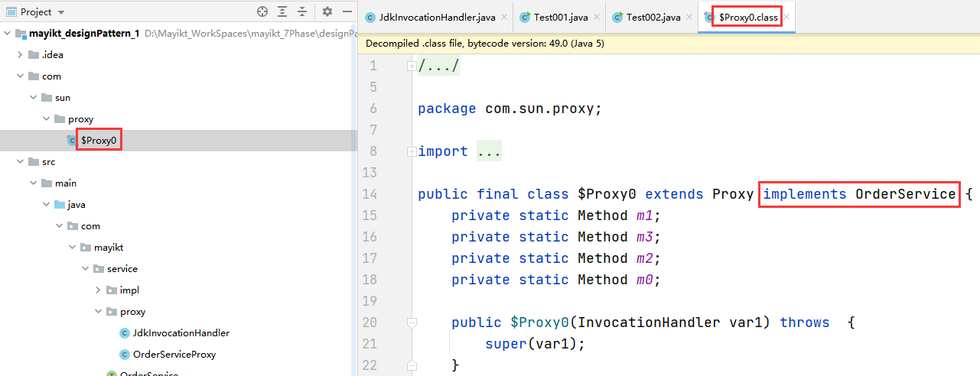Expand the impl package
The width and height of the screenshot is (980, 376).
[x=98, y=290]
